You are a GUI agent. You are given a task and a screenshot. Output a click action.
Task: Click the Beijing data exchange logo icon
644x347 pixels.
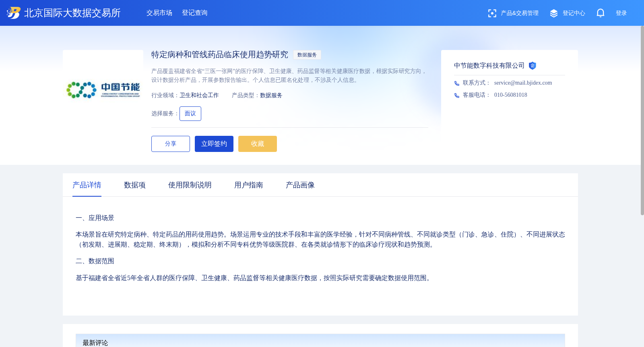14,13
